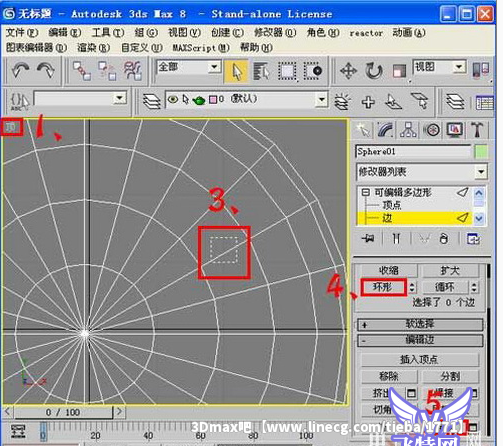Click the Remove Modifier trash icon
The height and width of the screenshot is (446, 503).
click(444, 239)
